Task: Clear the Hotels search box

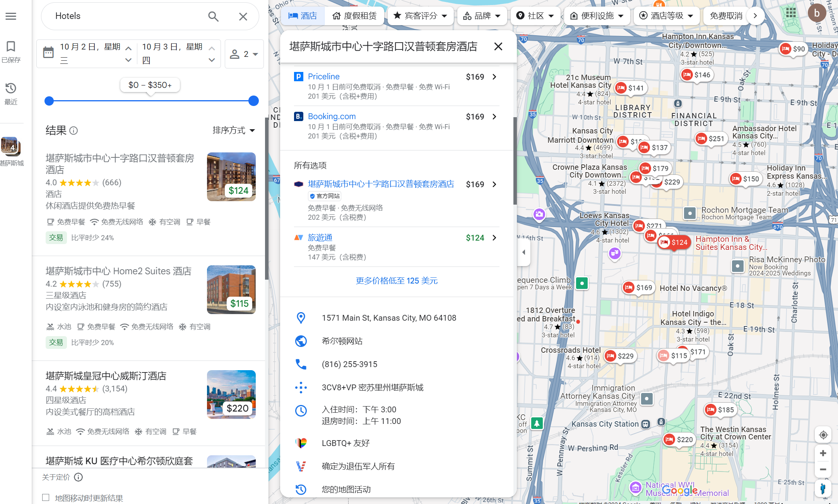Action: 243,16
